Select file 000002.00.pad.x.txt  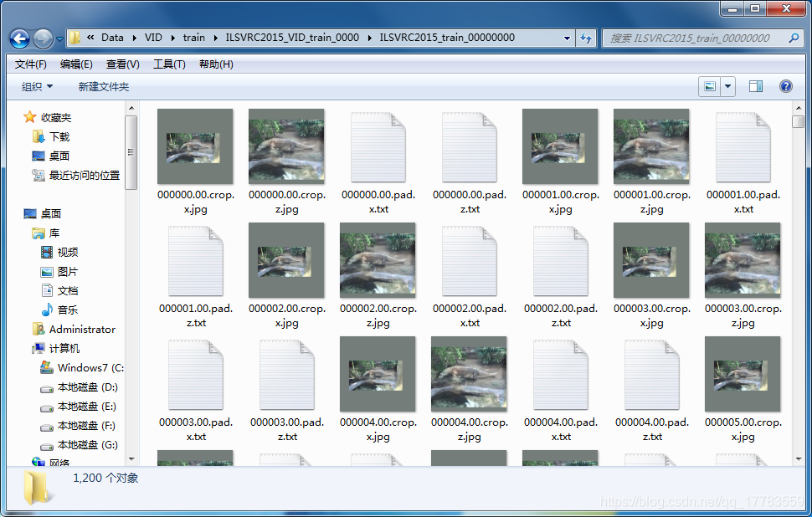469,261
